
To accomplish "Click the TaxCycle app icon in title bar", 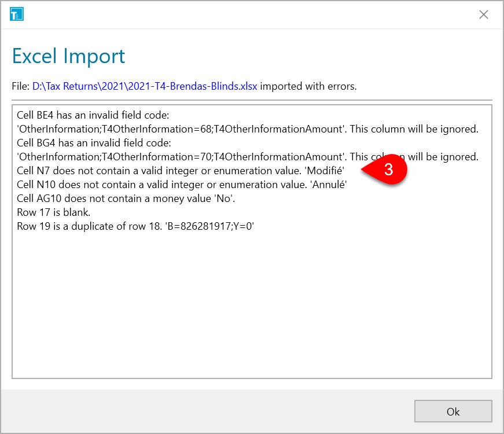I will click(x=16, y=14).
